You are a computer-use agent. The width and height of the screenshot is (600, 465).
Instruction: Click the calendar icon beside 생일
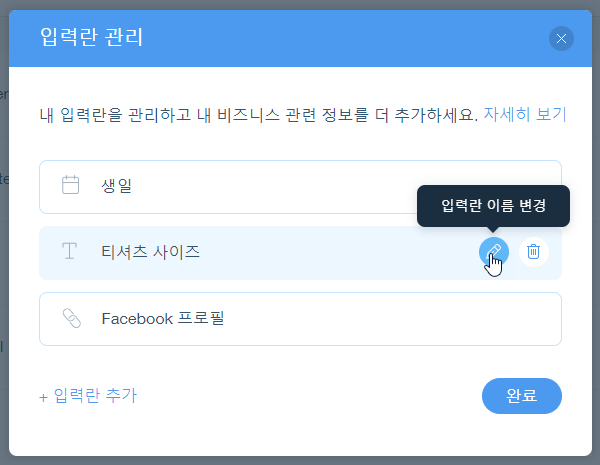point(70,185)
